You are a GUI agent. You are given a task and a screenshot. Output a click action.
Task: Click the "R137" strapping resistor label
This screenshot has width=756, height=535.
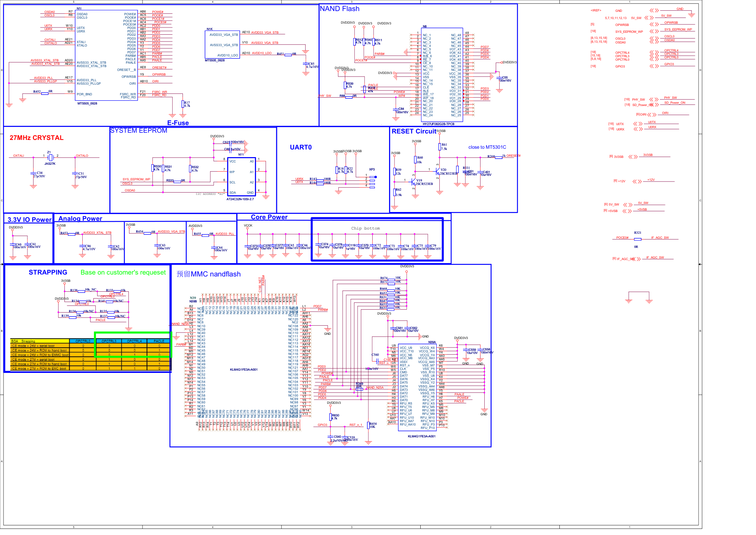[x=104, y=316]
